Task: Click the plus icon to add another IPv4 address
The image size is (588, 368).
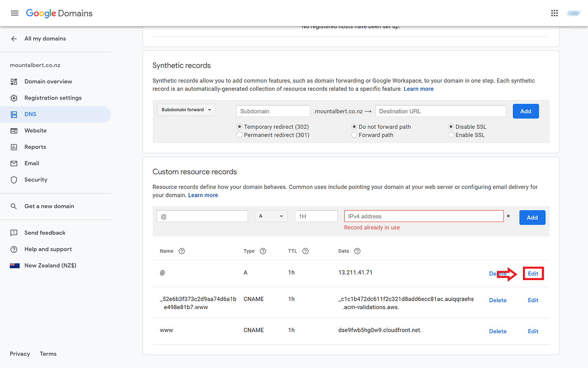Action: click(508, 216)
